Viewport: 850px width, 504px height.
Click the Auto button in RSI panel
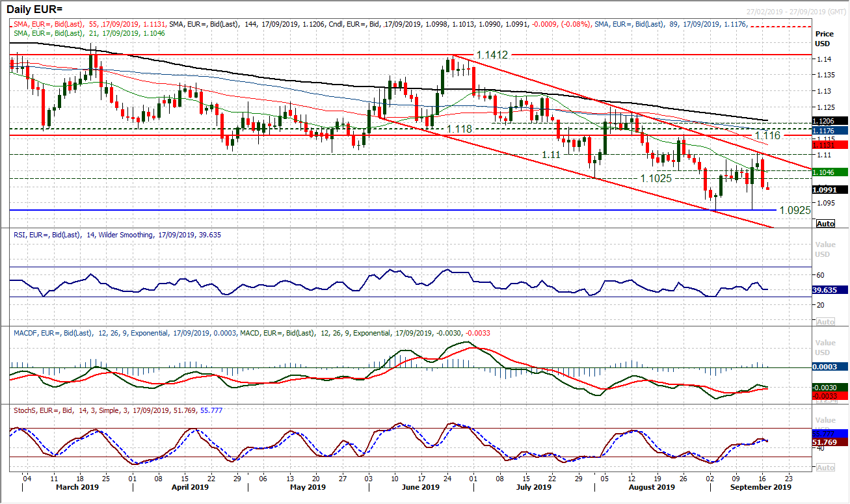click(825, 322)
